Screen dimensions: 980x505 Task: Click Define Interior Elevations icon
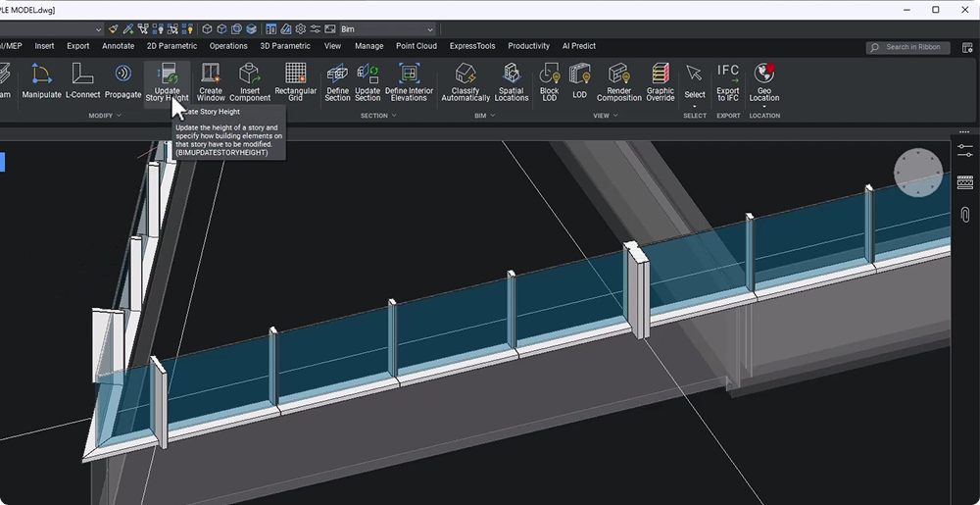409,80
